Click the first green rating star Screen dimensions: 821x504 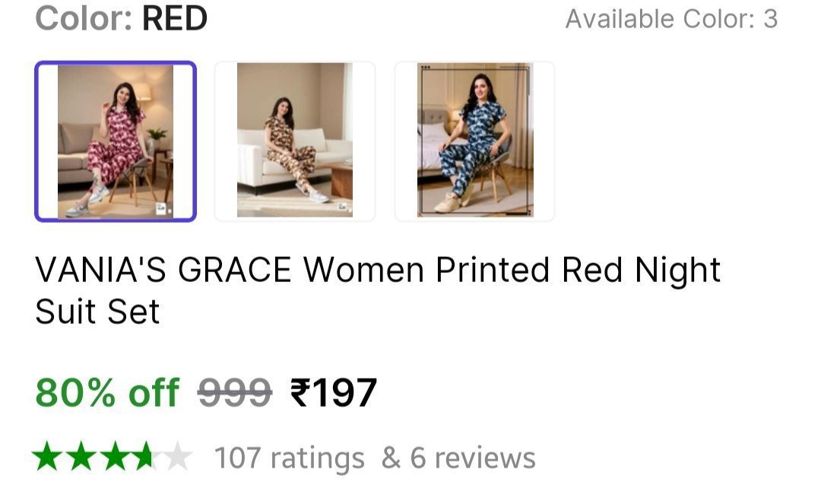pyautogui.click(x=47, y=458)
